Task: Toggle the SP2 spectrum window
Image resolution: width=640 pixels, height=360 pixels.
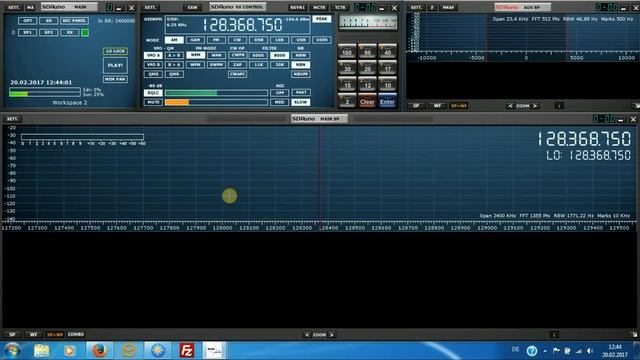Action: coord(49,32)
